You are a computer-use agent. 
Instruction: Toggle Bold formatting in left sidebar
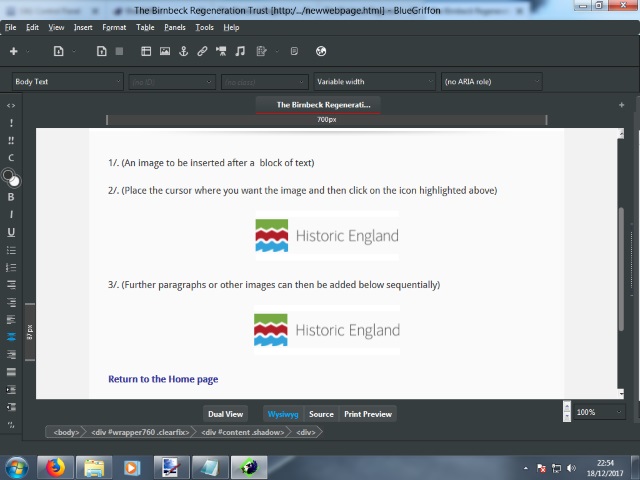11,197
